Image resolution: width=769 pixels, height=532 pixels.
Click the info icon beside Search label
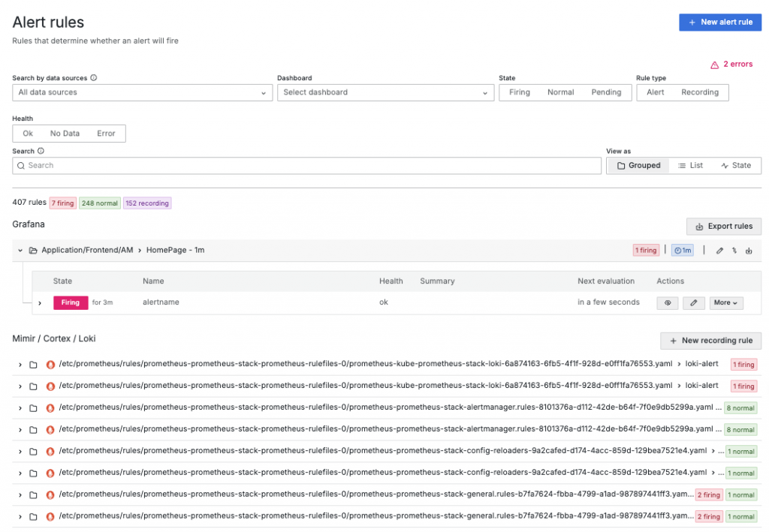click(x=41, y=151)
